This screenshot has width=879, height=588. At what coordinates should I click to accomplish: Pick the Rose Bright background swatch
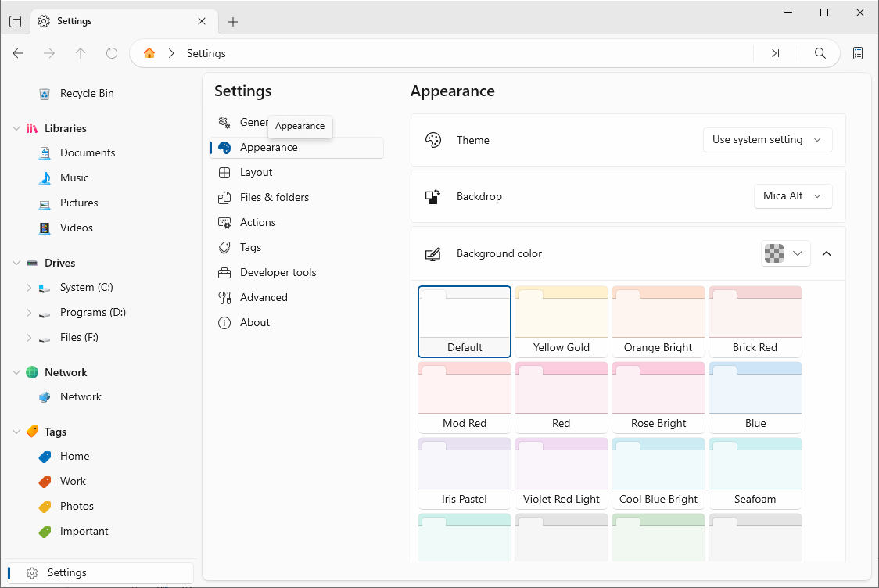coord(658,397)
